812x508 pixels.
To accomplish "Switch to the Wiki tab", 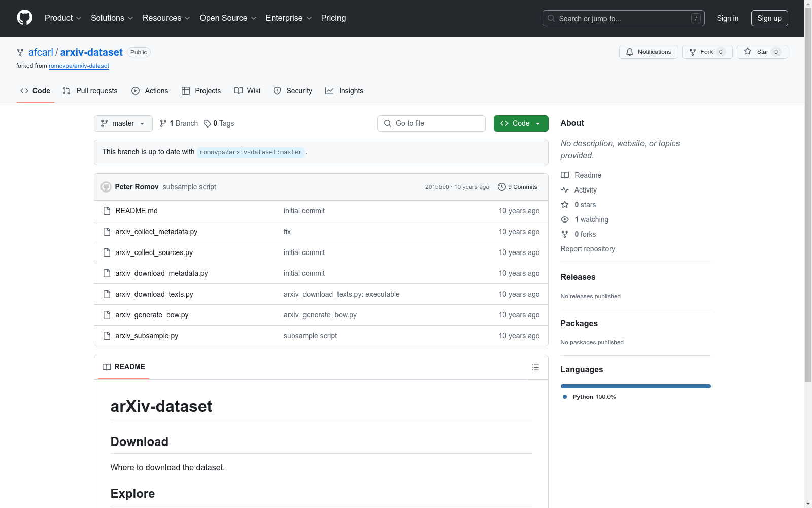I will tap(248, 91).
